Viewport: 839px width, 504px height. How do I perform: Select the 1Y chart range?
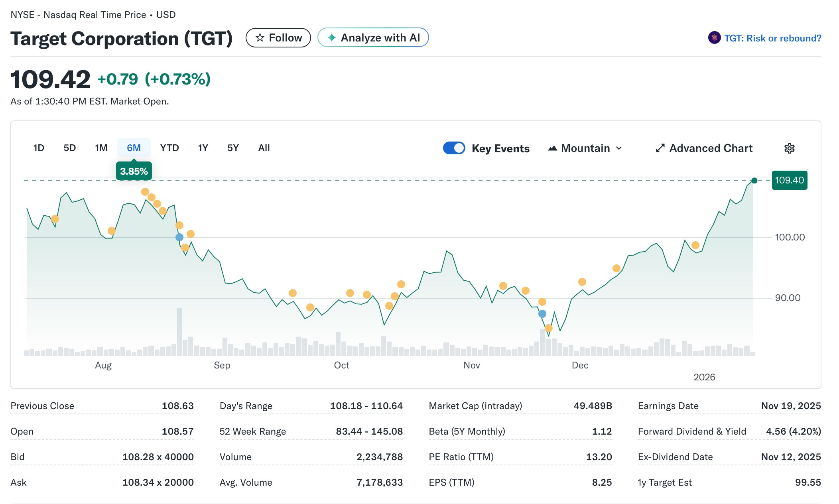tap(203, 148)
